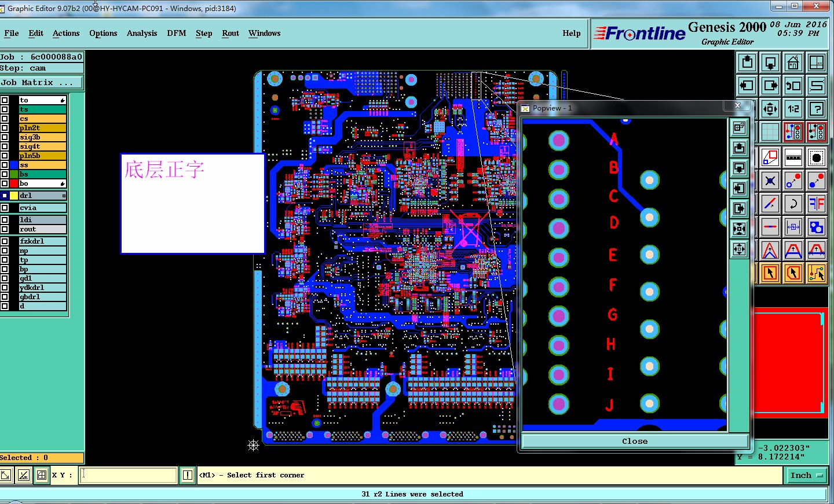834x504 pixels.
Task: Open the Analysis menu
Action: [x=142, y=34]
